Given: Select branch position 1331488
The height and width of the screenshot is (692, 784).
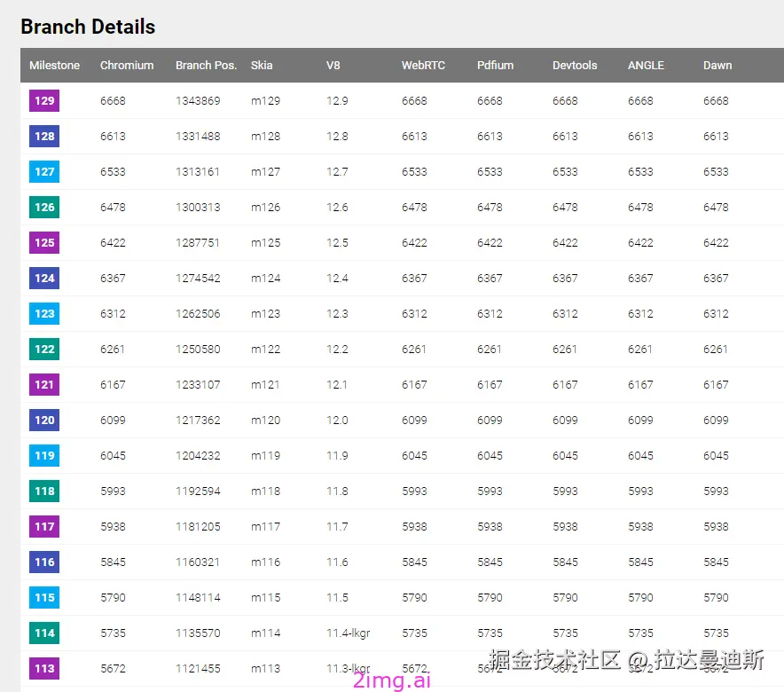Looking at the screenshot, I should (198, 137).
